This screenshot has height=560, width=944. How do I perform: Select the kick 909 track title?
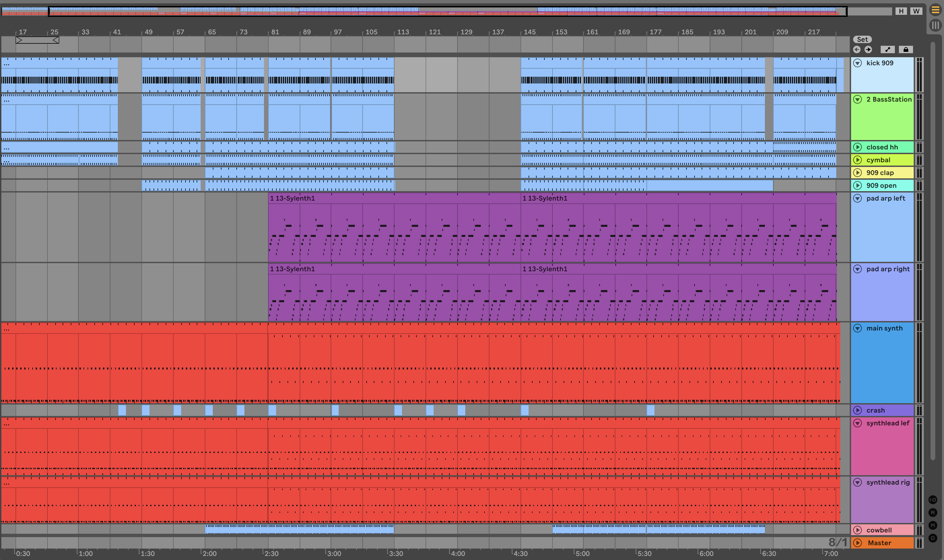click(x=880, y=63)
